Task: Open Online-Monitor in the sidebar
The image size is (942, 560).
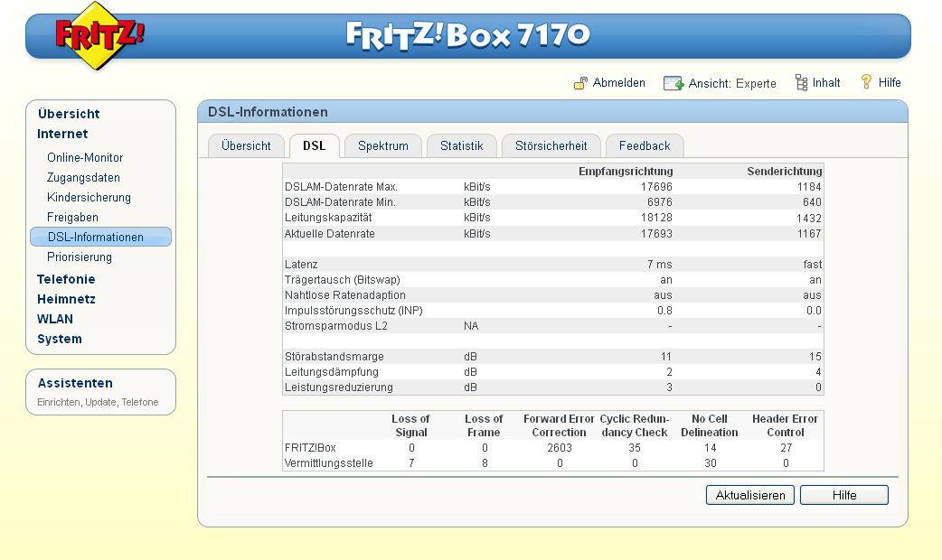Action: coord(85,158)
